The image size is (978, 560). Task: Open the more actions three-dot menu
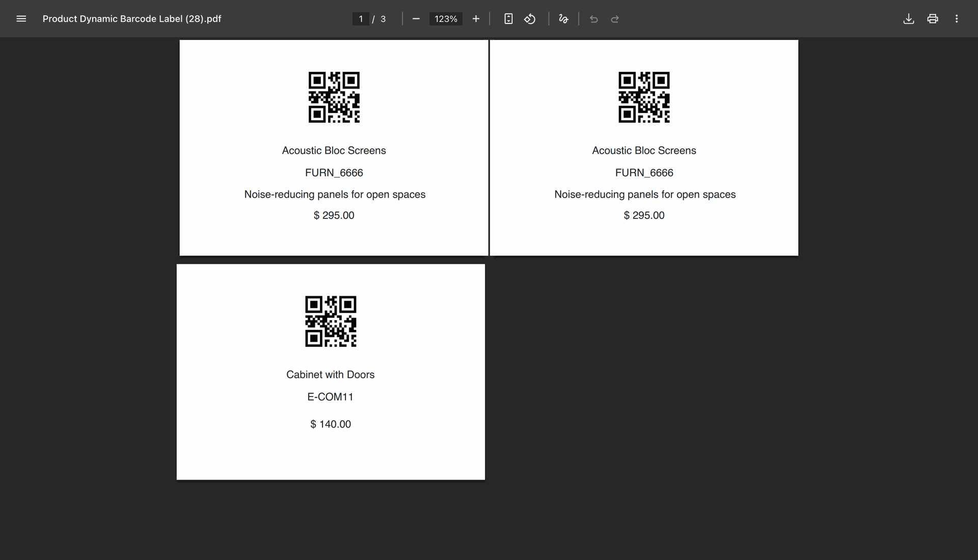tap(957, 19)
